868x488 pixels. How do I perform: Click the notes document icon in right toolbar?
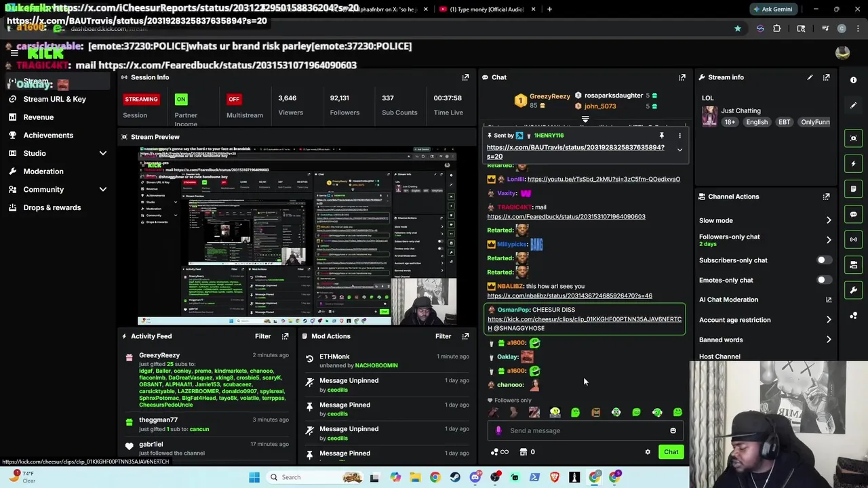coord(853,189)
